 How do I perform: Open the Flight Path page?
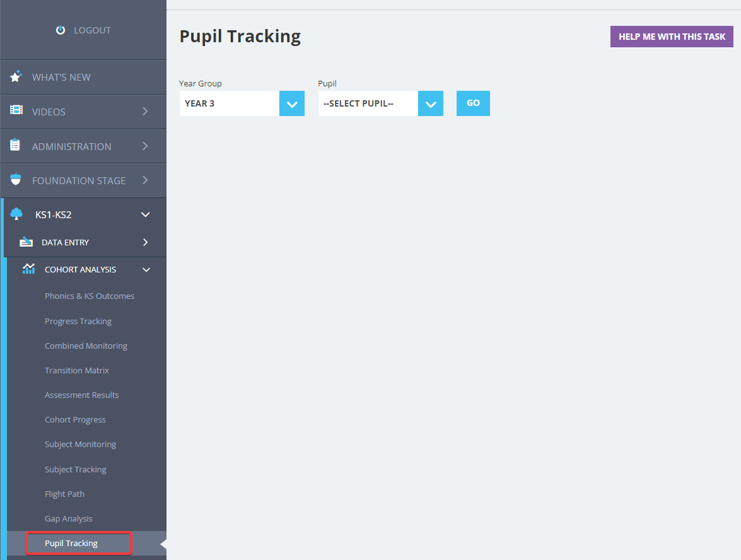tap(64, 493)
